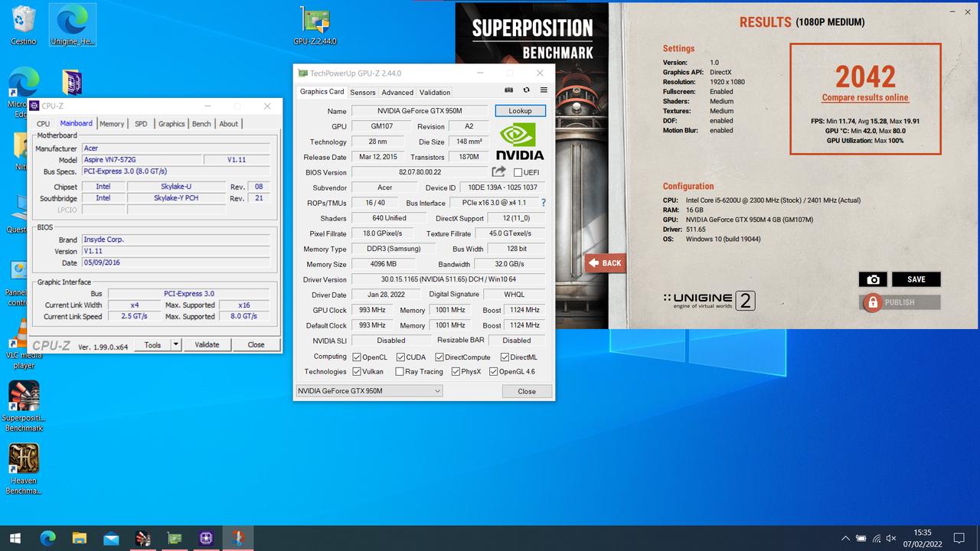Open the Unigine_He... desktop shortcut
Viewport: 980px width, 551px height.
pyautogui.click(x=73, y=25)
